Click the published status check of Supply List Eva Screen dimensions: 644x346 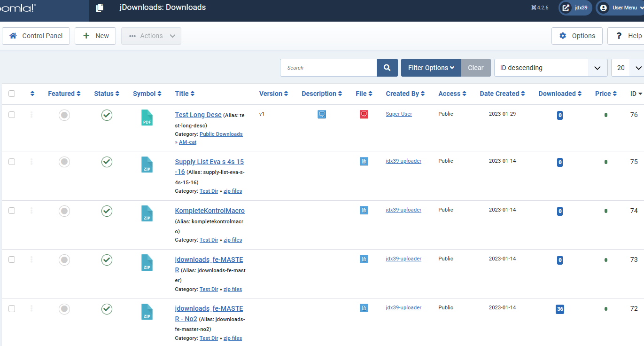(107, 162)
